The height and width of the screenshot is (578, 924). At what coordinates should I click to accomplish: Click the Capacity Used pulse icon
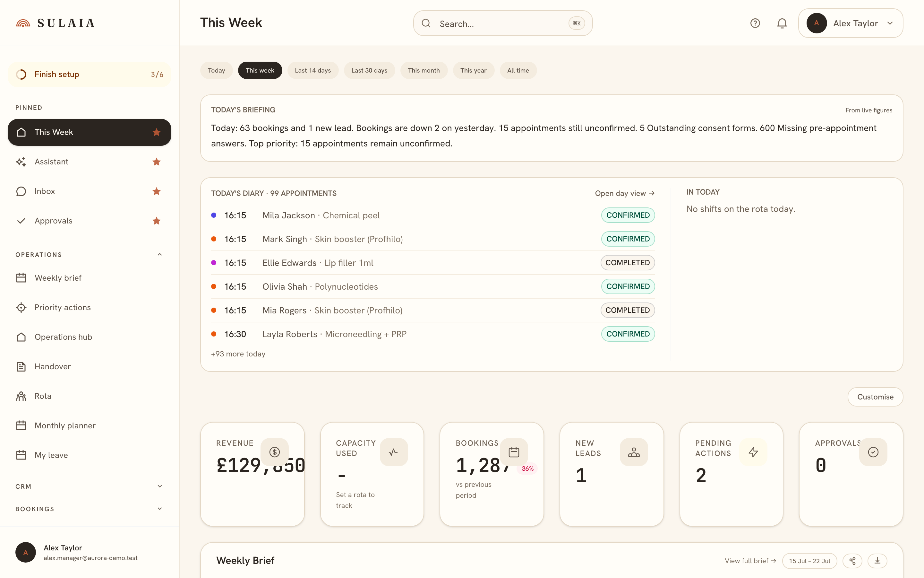[x=394, y=452]
